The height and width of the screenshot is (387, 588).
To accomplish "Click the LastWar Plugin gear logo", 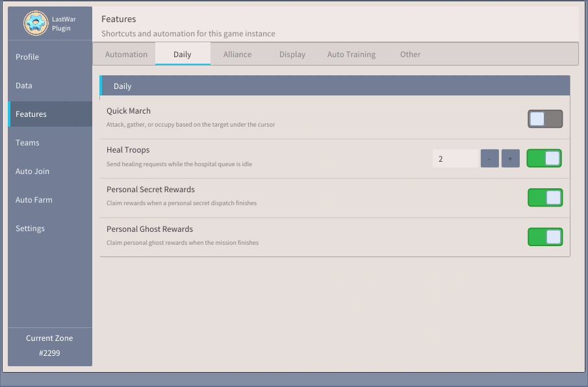I will [36, 23].
